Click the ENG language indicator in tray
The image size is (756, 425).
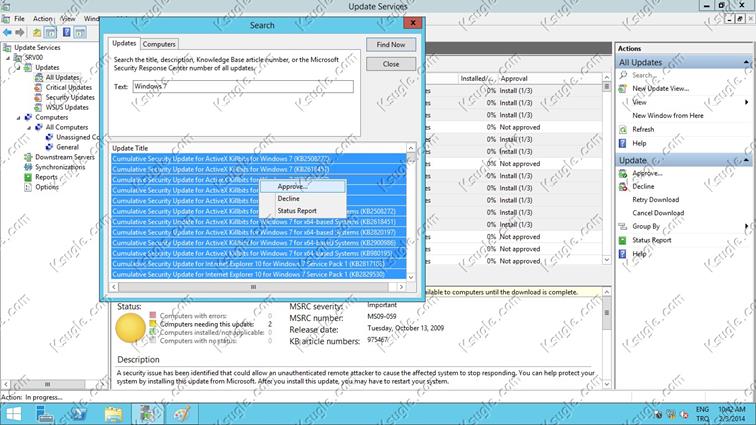(702, 410)
